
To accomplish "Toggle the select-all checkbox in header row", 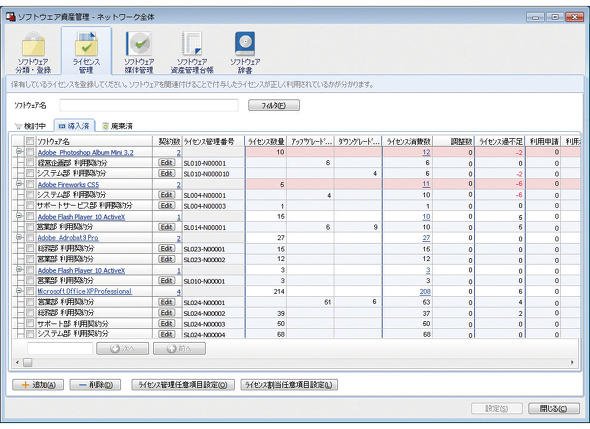I will (30, 141).
